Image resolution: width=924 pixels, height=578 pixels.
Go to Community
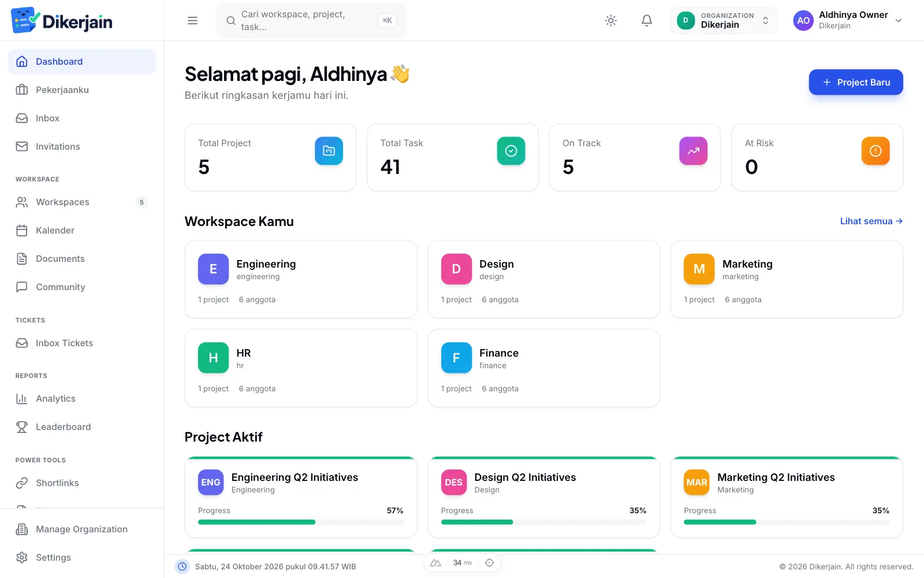tap(82, 287)
